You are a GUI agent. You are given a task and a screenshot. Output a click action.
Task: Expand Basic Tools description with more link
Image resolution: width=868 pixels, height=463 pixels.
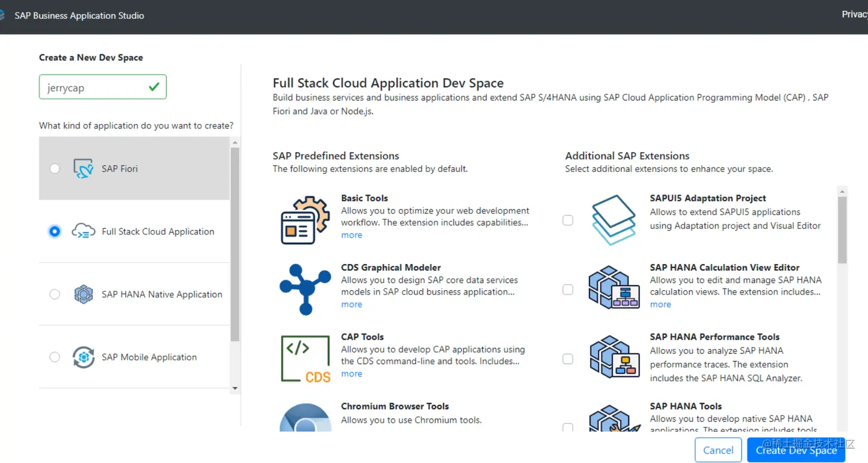[x=351, y=235]
